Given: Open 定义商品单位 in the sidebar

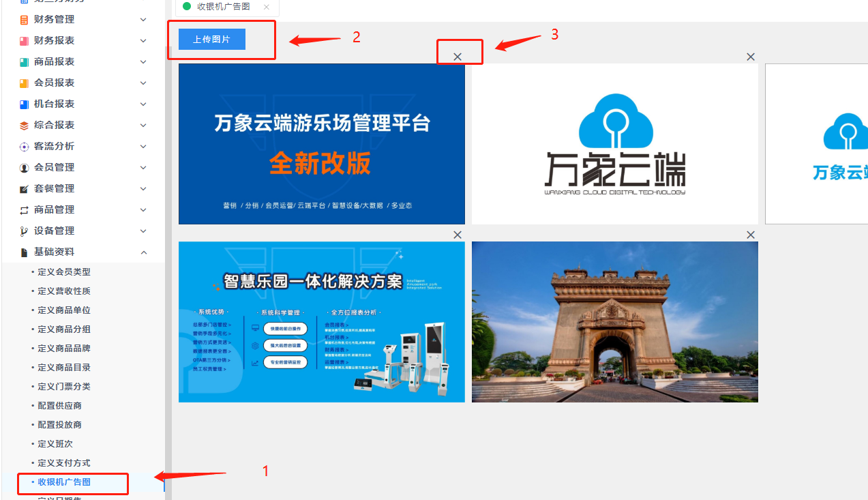Looking at the screenshot, I should [x=64, y=310].
